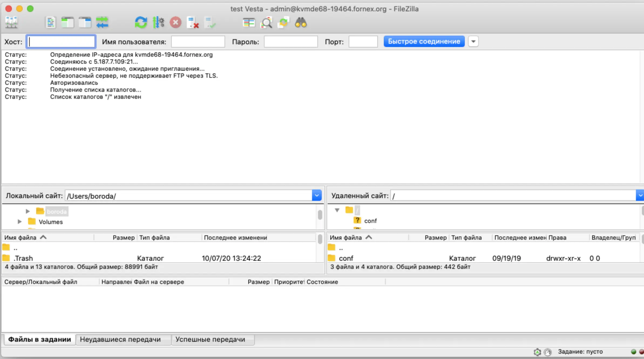Expand the Volumes folder in tree
Screen dimensions: 644x359
(x=19, y=222)
